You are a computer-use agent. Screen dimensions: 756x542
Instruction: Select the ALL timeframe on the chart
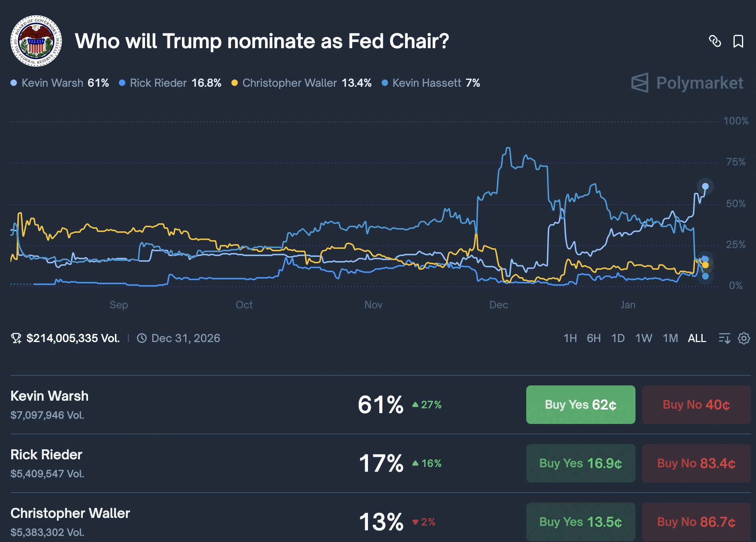coord(697,338)
